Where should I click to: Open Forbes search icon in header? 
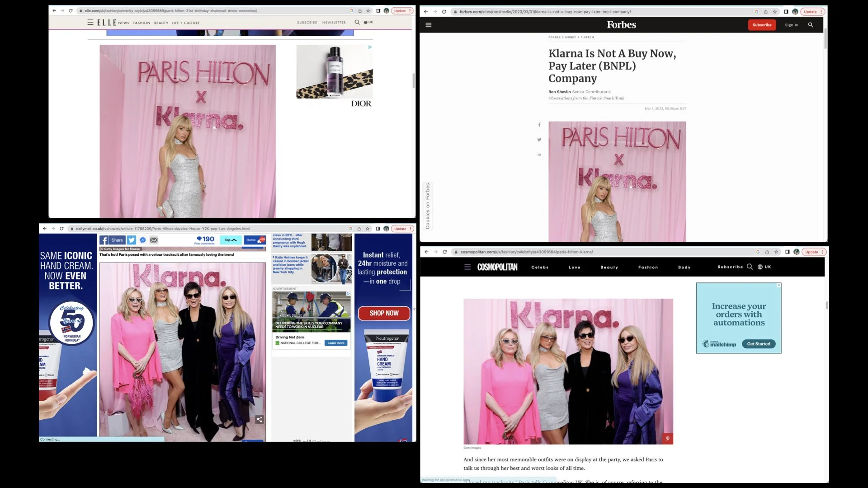tap(811, 25)
